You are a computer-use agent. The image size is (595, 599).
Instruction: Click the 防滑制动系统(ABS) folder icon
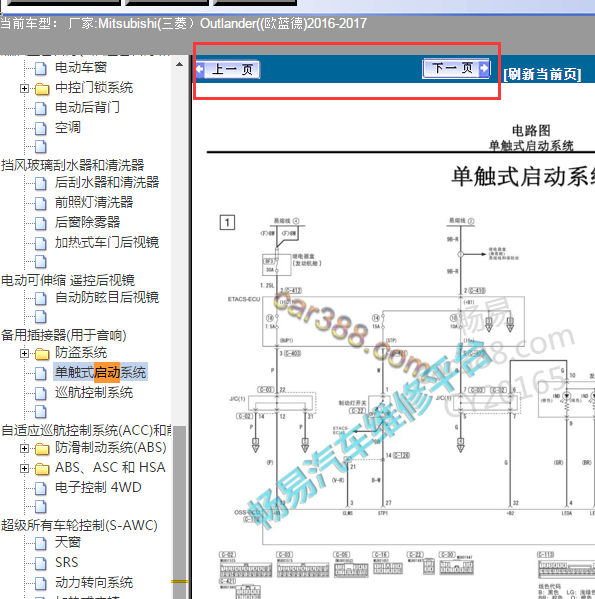pyautogui.click(x=42, y=448)
